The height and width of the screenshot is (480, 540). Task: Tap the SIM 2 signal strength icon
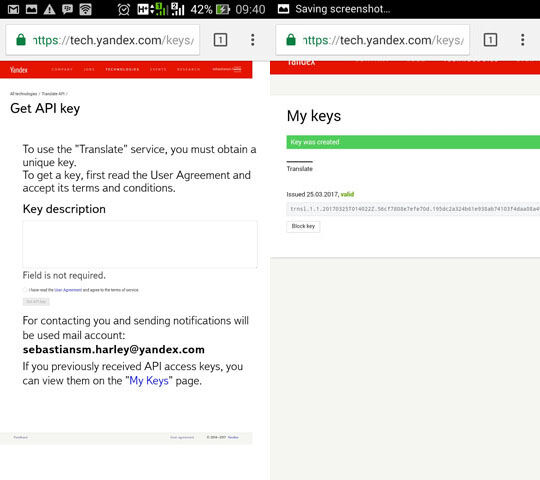click(178, 9)
